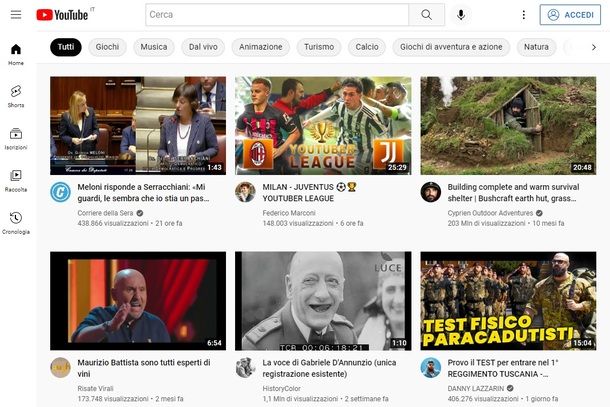
Task: Open the hamburger guide menu
Action: point(16,15)
